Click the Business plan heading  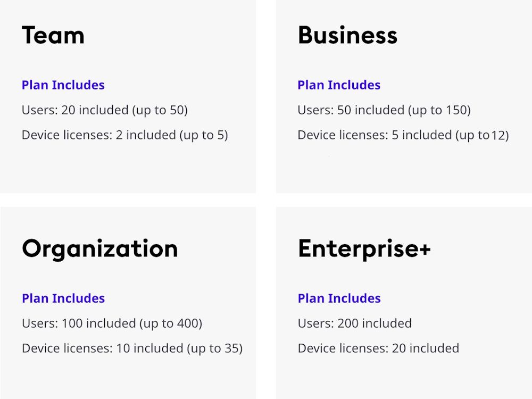pos(347,36)
